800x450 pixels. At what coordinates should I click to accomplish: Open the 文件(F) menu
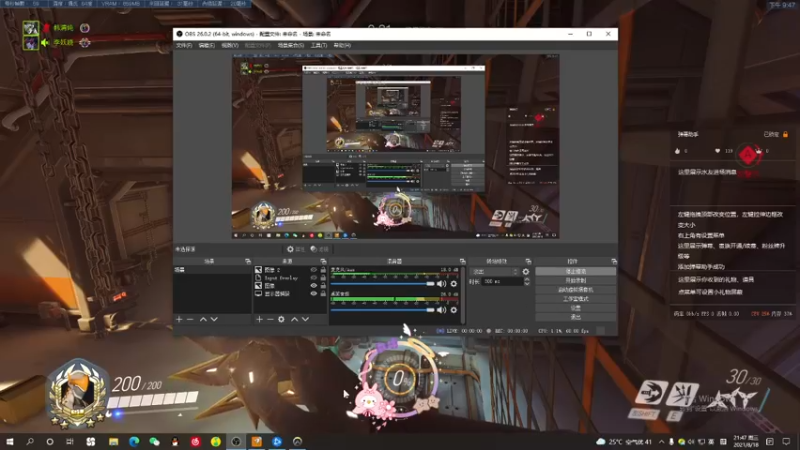point(184,45)
